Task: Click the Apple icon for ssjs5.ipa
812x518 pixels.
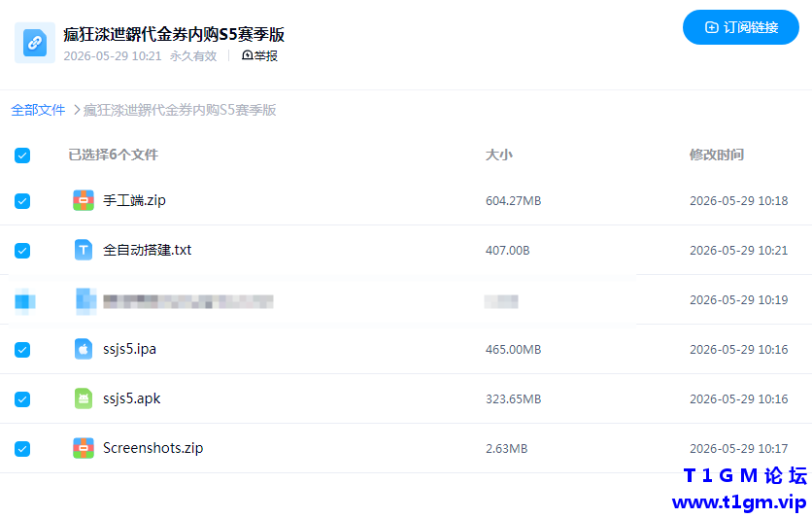Action: click(x=84, y=349)
